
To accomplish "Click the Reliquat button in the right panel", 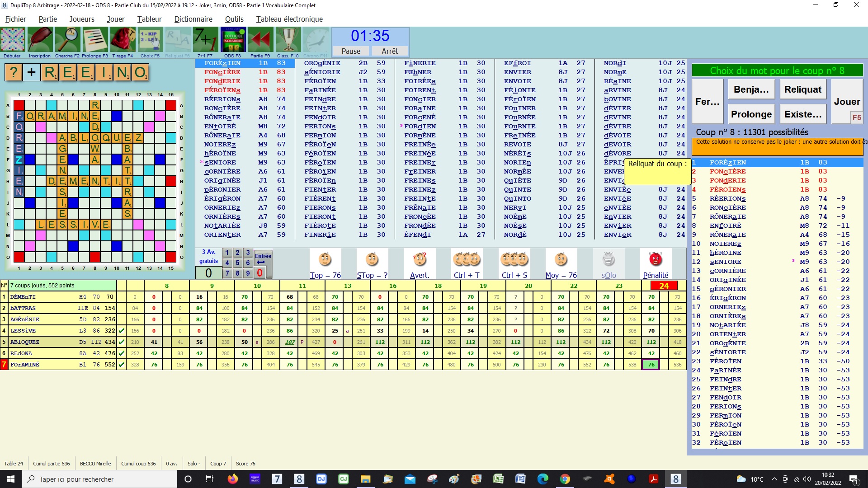I will coord(802,89).
